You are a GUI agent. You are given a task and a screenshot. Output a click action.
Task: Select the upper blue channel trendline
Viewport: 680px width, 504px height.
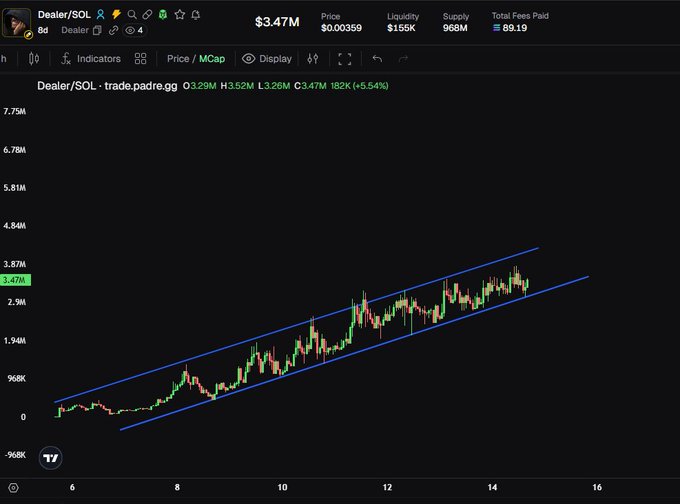296,325
